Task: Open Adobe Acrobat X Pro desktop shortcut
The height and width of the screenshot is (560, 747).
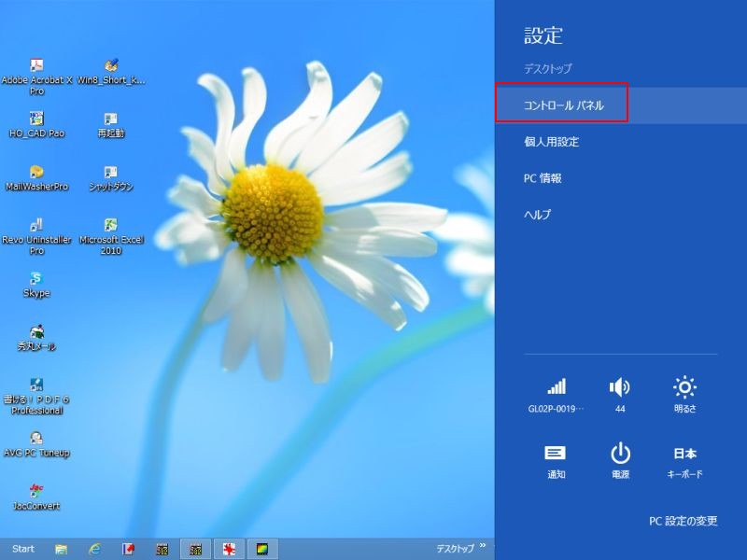Action: click(x=36, y=67)
